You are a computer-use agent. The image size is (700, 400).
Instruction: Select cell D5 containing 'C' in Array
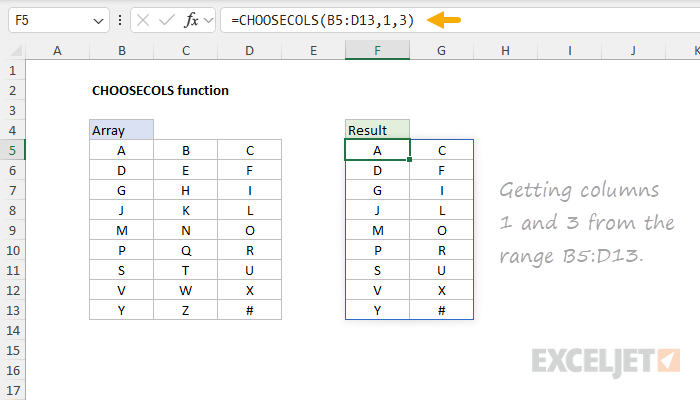tap(250, 150)
